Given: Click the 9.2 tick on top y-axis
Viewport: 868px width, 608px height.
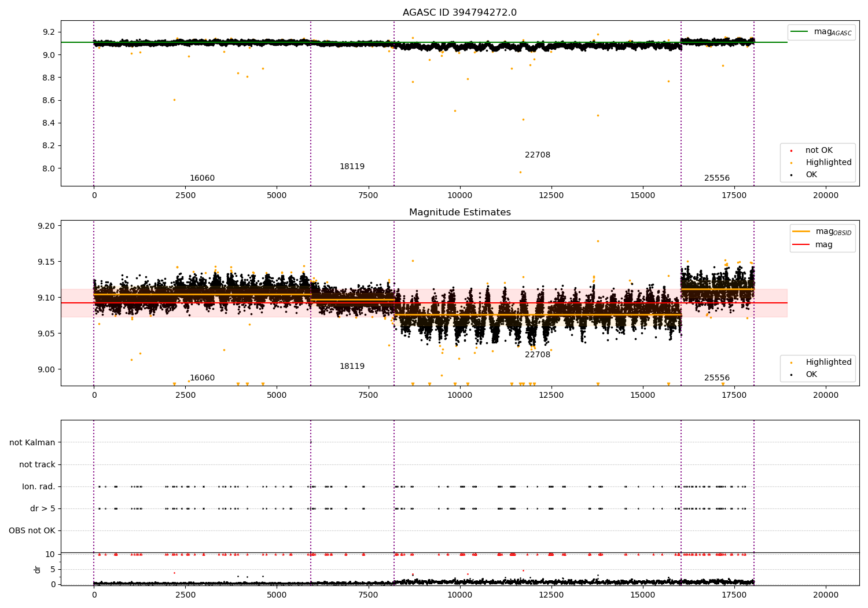Looking at the screenshot, I should (49, 32).
